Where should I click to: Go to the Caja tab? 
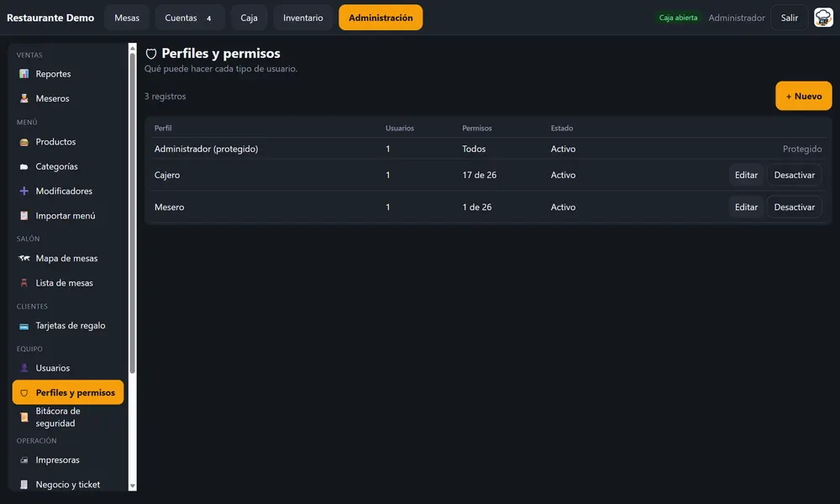coord(249,18)
